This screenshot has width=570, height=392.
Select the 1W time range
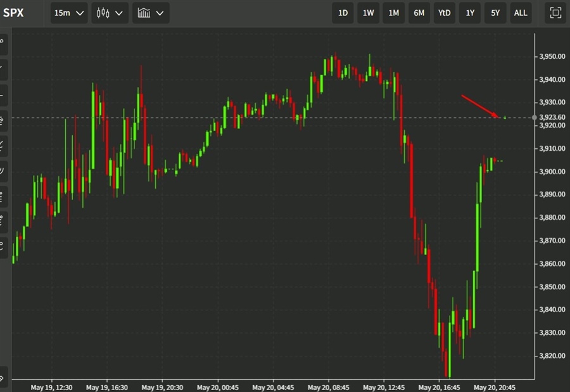(368, 13)
